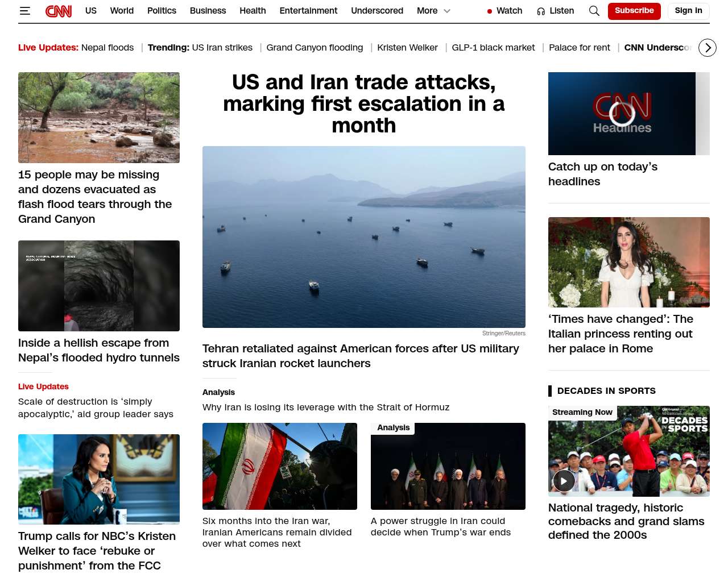The height and width of the screenshot is (582, 728).
Task: Click the Subscribe button
Action: 634,11
